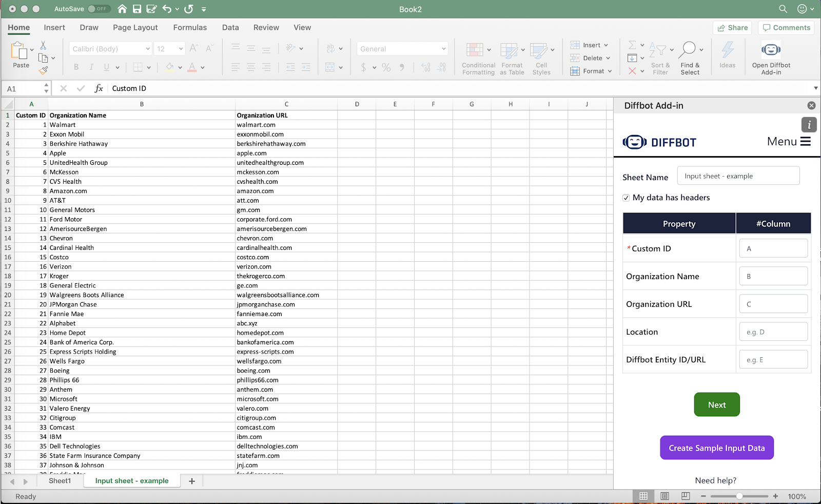Screen dimensions: 821x504
Task: Open the Data ribbon tab
Action: 230,28
